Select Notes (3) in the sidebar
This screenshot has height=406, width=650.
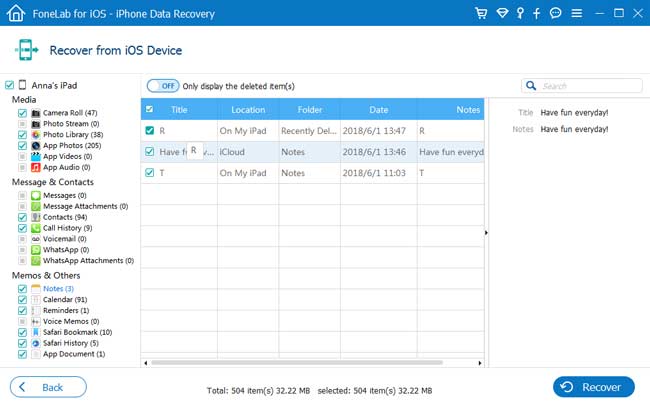pos(58,289)
